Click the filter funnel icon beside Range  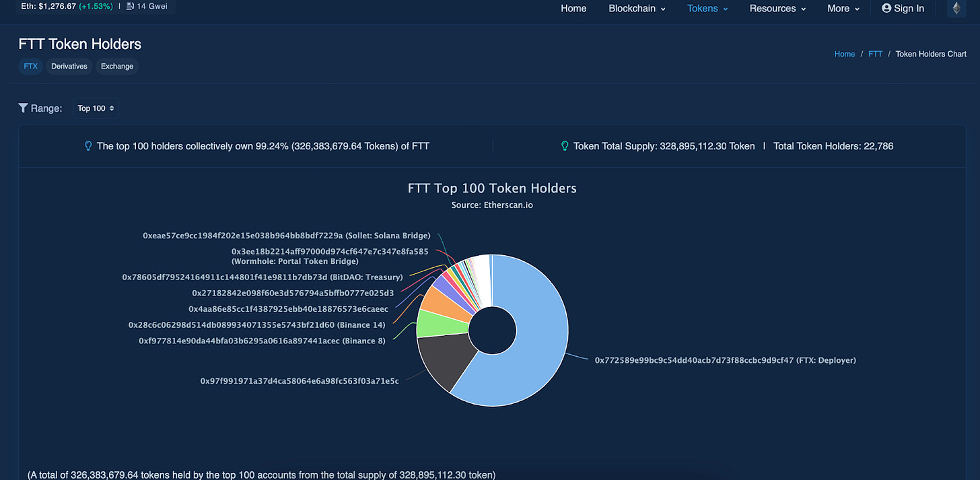[23, 108]
